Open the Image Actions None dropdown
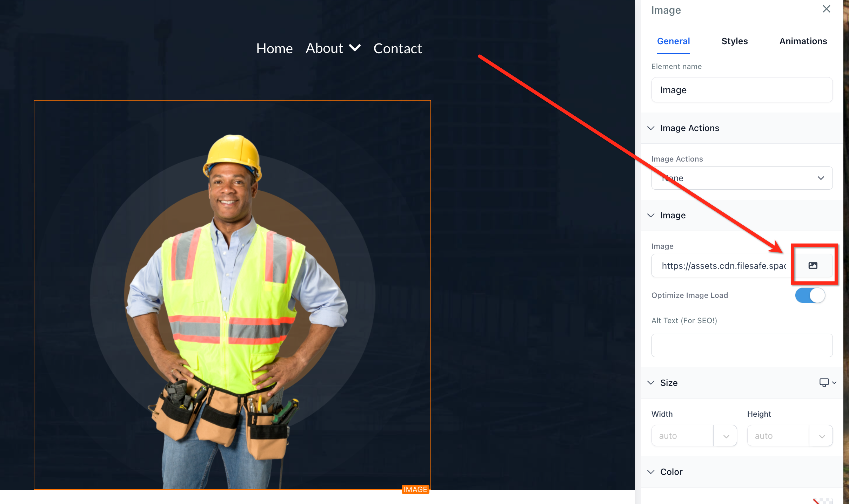849x504 pixels. tap(742, 178)
